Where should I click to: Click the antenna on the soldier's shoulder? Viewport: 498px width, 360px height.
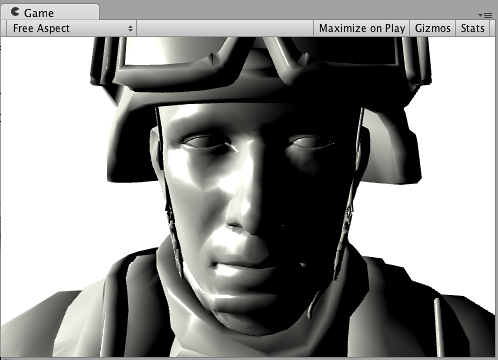click(438, 327)
